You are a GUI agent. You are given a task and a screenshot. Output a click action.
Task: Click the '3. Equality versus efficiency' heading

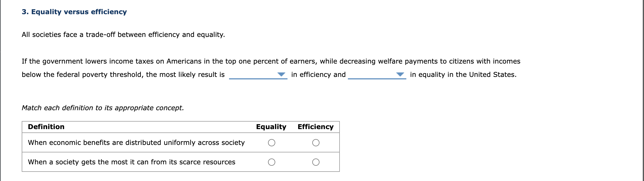tap(74, 12)
